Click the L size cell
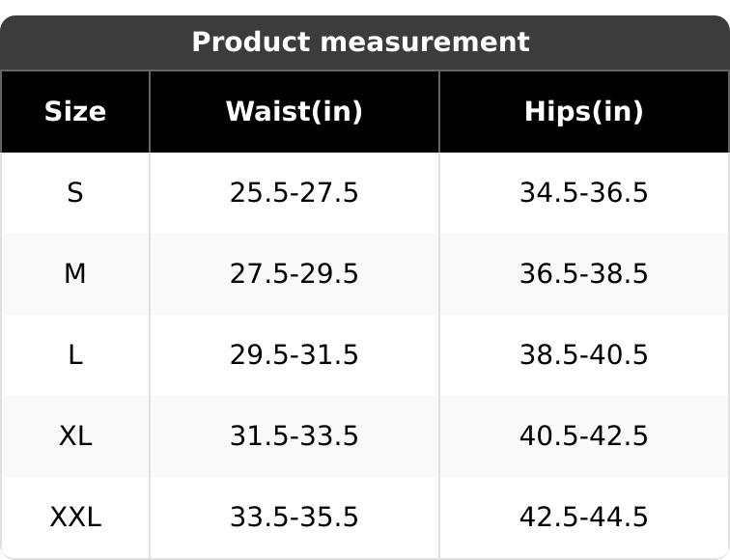This screenshot has height=560, width=730. click(75, 355)
